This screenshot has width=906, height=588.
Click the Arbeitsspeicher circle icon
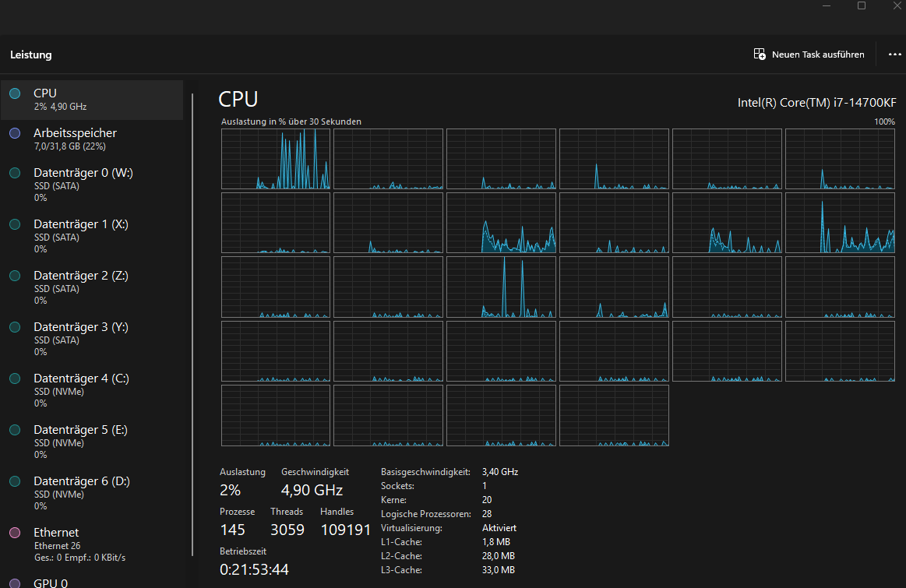(x=15, y=133)
